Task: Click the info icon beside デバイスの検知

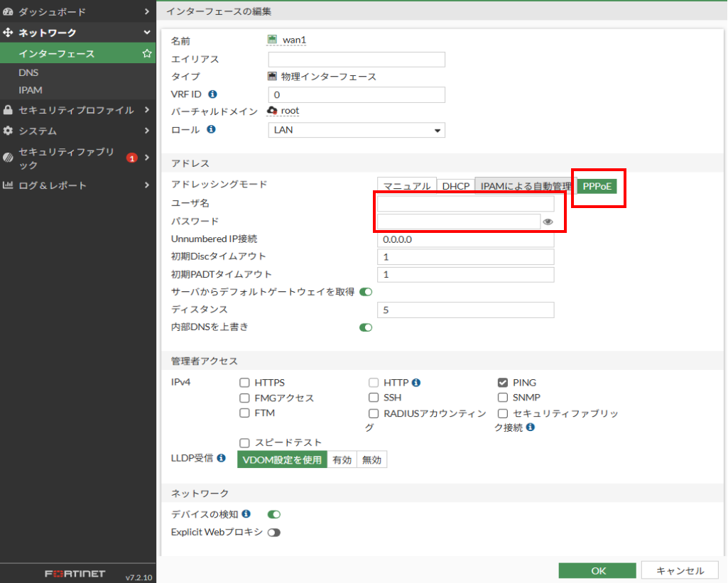Action: pos(246,513)
